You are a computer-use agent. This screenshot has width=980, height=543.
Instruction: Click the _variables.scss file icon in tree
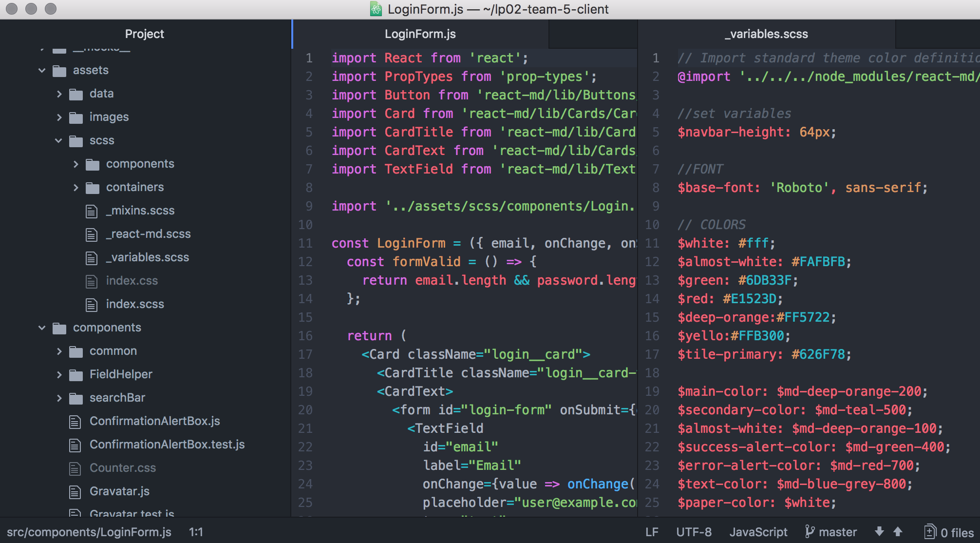(92, 258)
